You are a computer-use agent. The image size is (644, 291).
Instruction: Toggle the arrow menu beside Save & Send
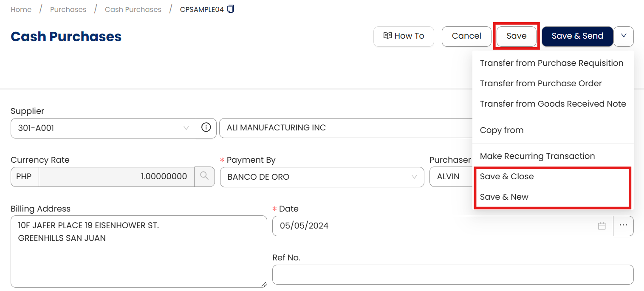pyautogui.click(x=624, y=37)
